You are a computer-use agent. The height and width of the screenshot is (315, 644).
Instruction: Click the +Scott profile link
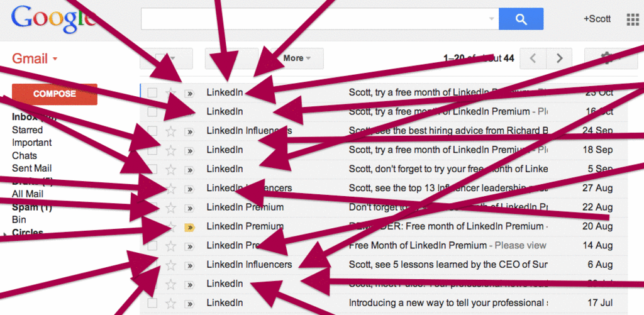pyautogui.click(x=597, y=19)
